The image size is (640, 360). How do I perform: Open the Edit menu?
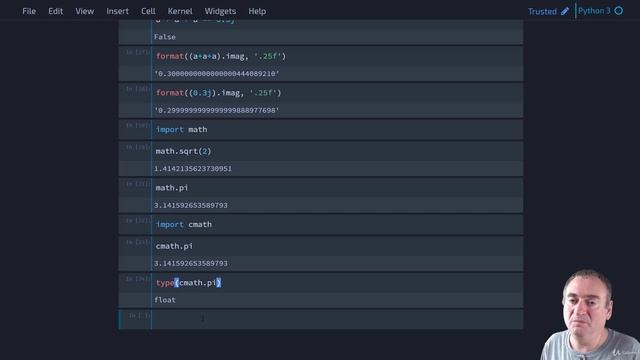pyautogui.click(x=56, y=11)
